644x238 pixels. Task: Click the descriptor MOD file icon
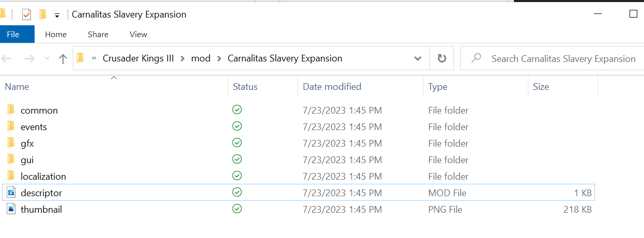click(11, 193)
